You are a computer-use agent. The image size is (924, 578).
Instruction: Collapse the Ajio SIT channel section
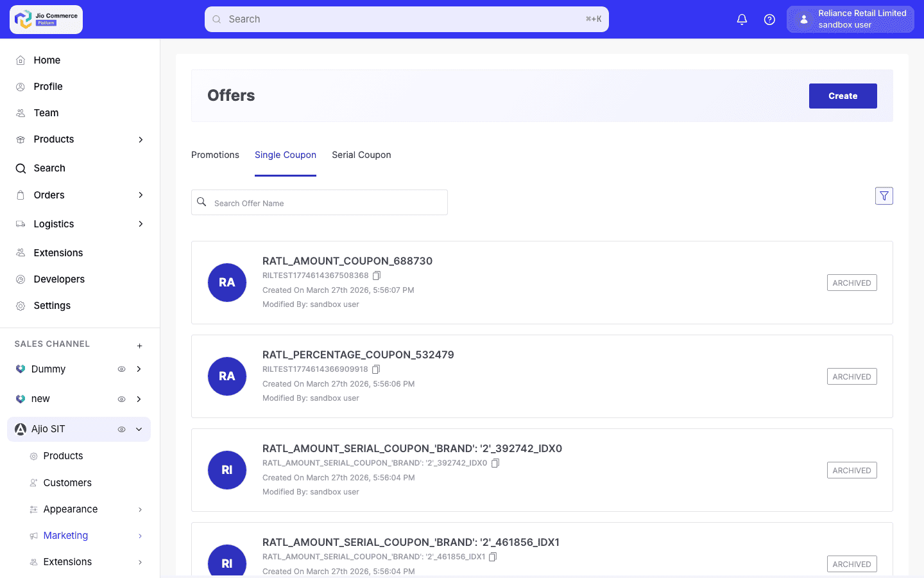(x=138, y=429)
